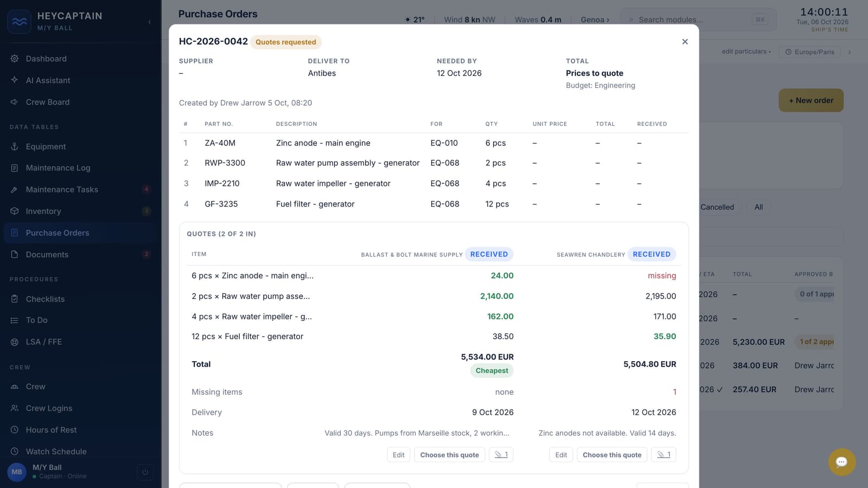Click the edit particulars link
Screen dimensions: 868x488
[746, 52]
